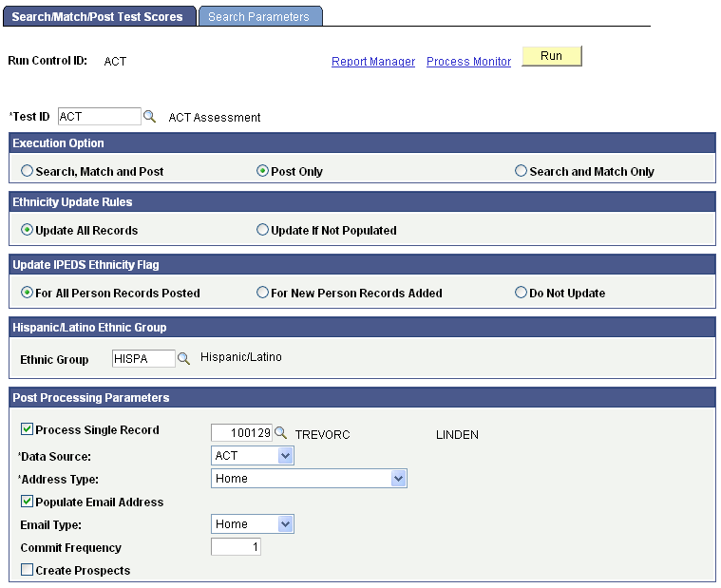The width and height of the screenshot is (721, 588).
Task: Switch to Search Parameters tab
Action: point(260,16)
